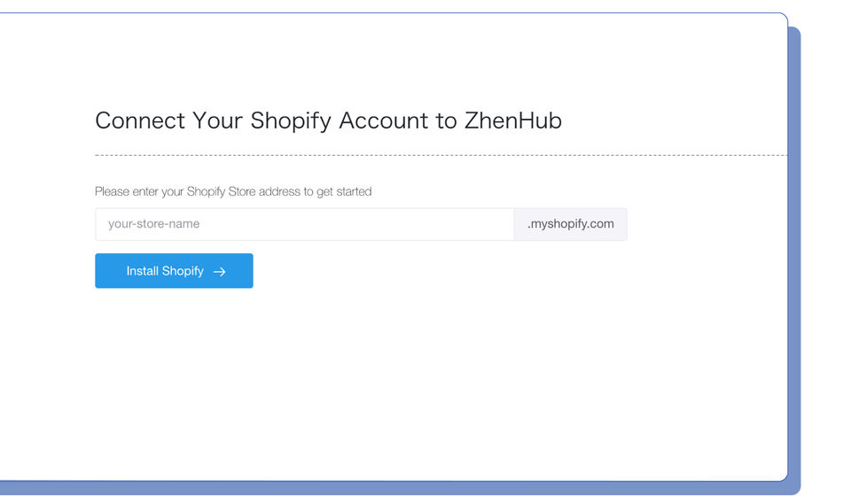Focus the your-store-name input field

click(304, 224)
